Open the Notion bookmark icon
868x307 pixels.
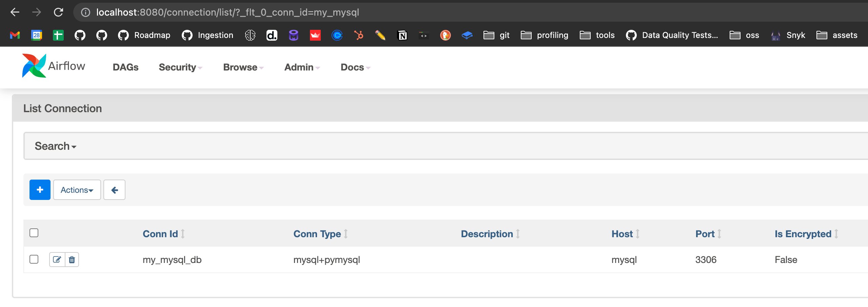click(x=402, y=35)
